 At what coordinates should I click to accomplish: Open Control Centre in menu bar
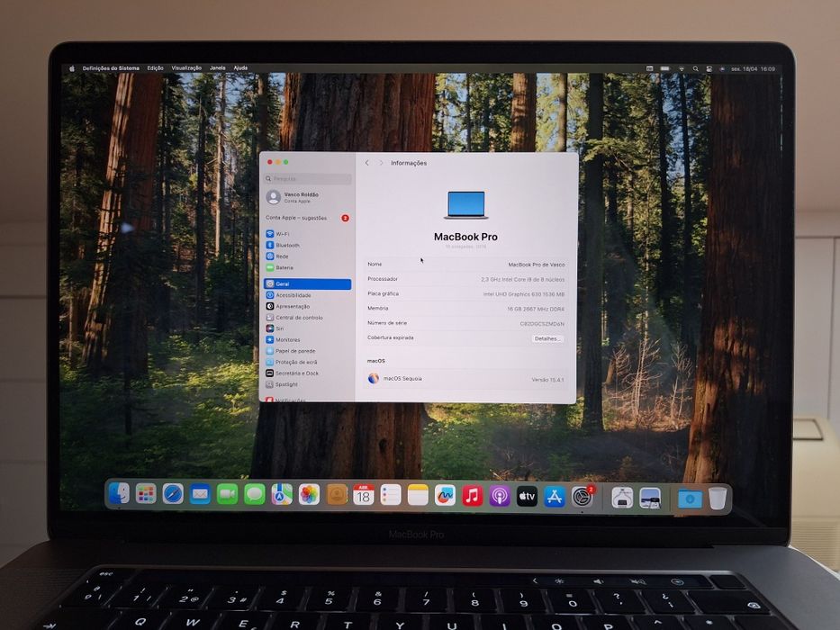(709, 69)
